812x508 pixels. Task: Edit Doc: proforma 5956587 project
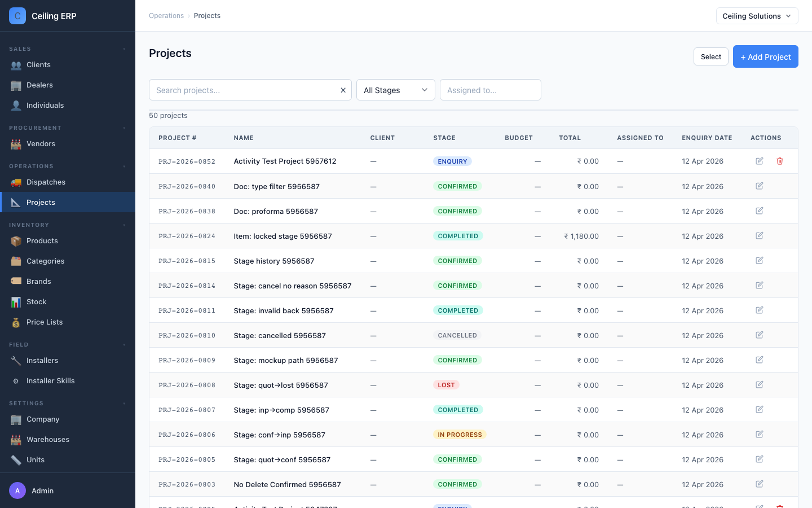click(x=760, y=211)
